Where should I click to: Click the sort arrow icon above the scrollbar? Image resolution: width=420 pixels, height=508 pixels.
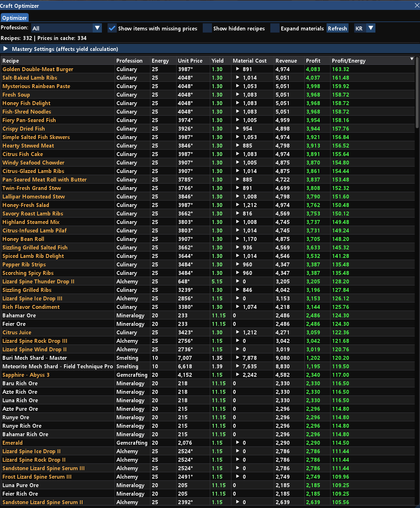pyautogui.click(x=412, y=59)
